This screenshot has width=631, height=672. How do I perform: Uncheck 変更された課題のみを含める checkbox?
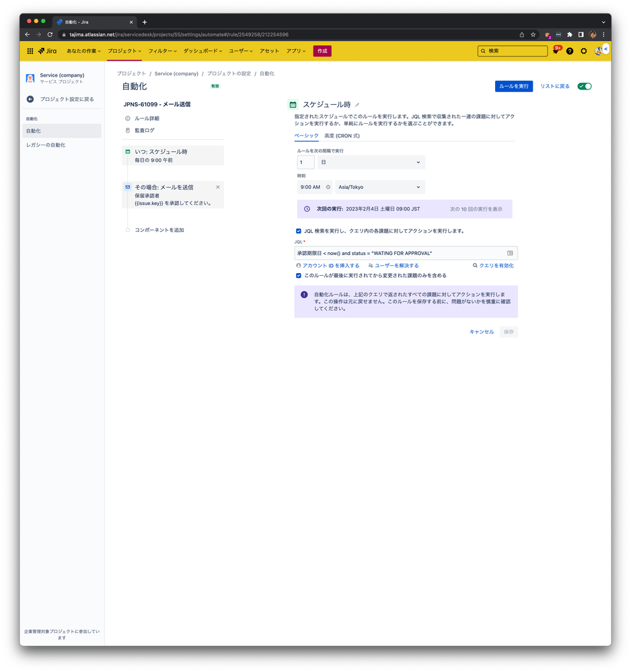click(x=299, y=275)
